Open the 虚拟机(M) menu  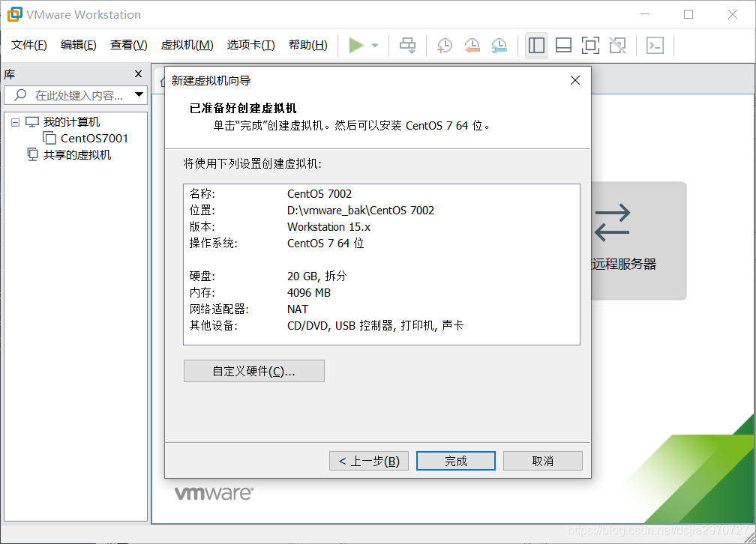[187, 45]
